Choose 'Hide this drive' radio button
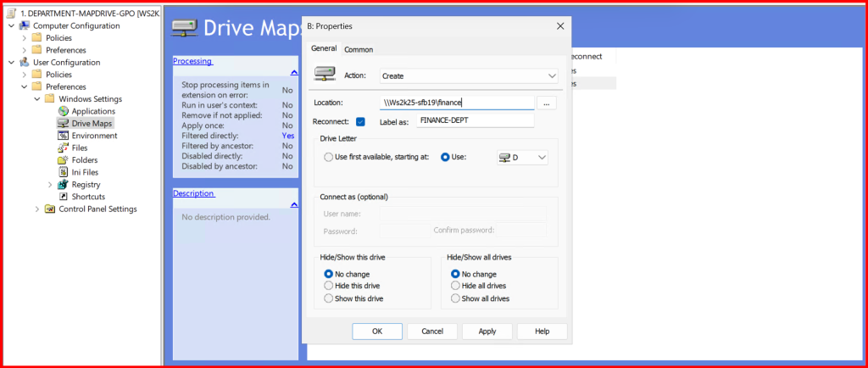The image size is (868, 368). point(329,287)
